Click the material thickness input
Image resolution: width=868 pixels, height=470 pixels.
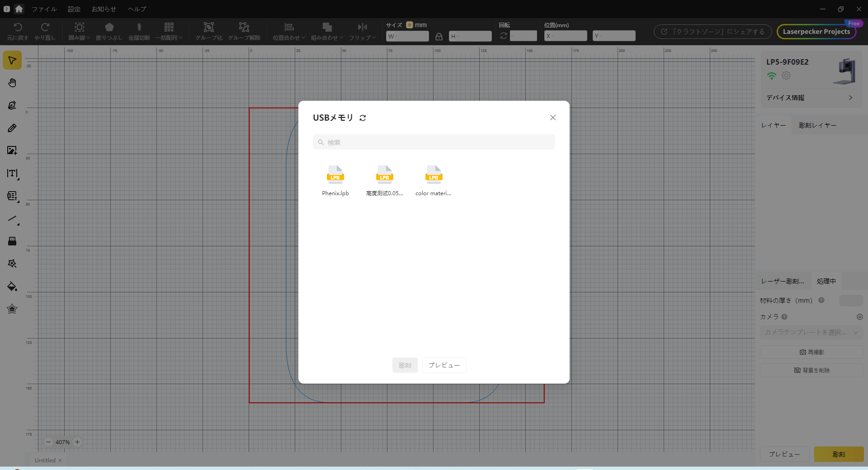point(851,301)
